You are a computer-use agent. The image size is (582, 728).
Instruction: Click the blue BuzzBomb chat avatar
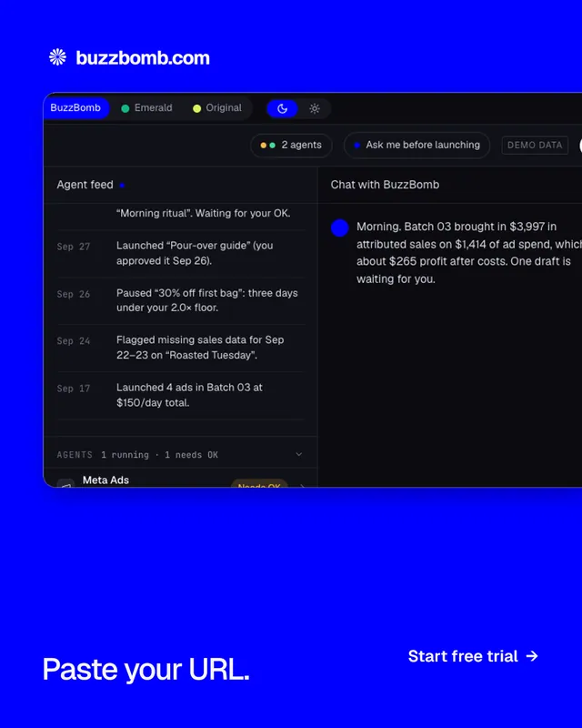tap(340, 228)
